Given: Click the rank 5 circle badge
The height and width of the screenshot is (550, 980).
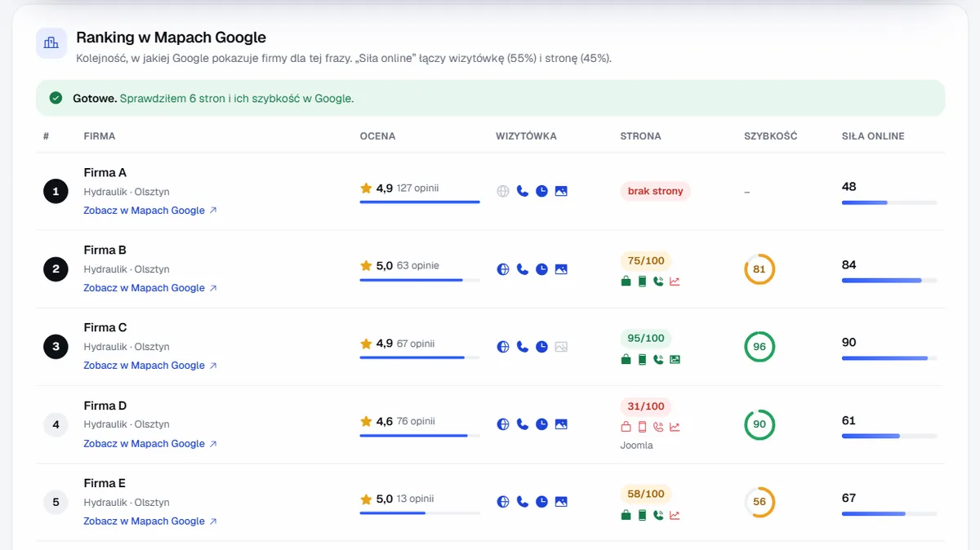Looking at the screenshot, I should (56, 502).
